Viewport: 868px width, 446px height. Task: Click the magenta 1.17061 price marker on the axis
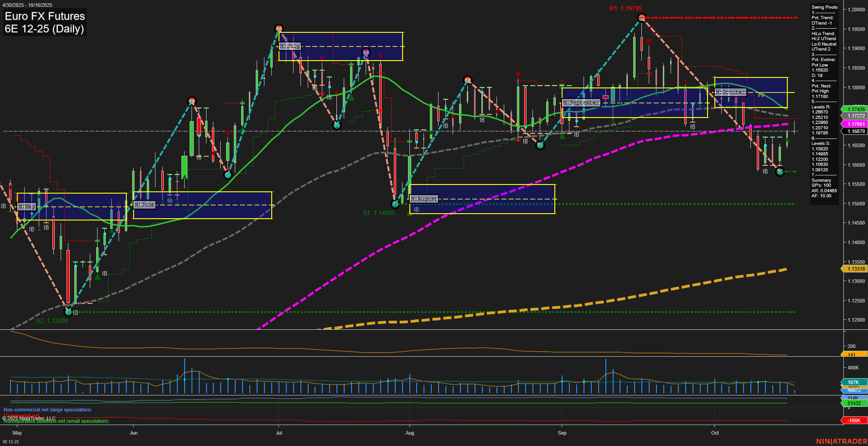coord(854,124)
